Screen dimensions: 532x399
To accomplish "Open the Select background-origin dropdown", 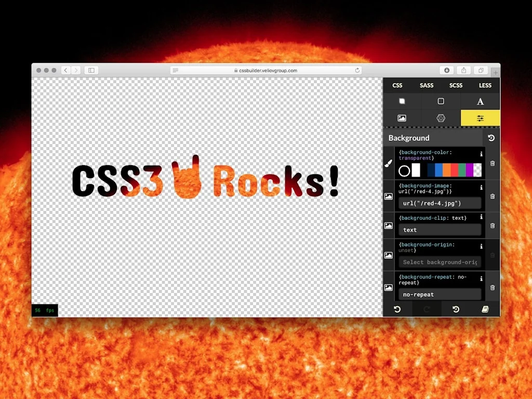I will [440, 262].
